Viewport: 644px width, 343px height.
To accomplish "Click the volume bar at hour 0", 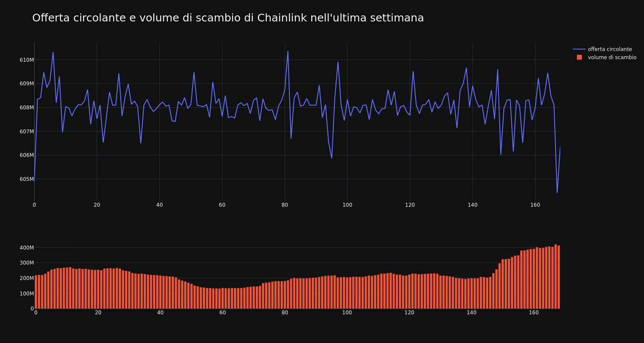I will [x=36, y=292].
